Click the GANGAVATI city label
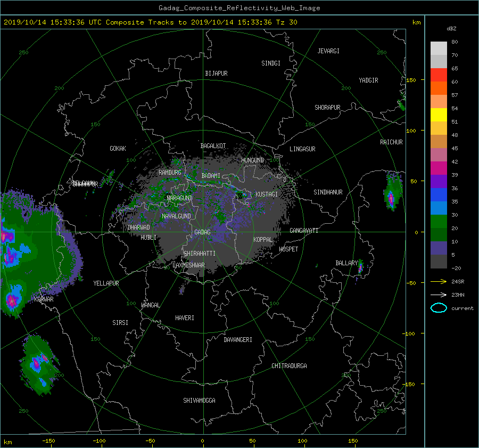 click(x=304, y=231)
